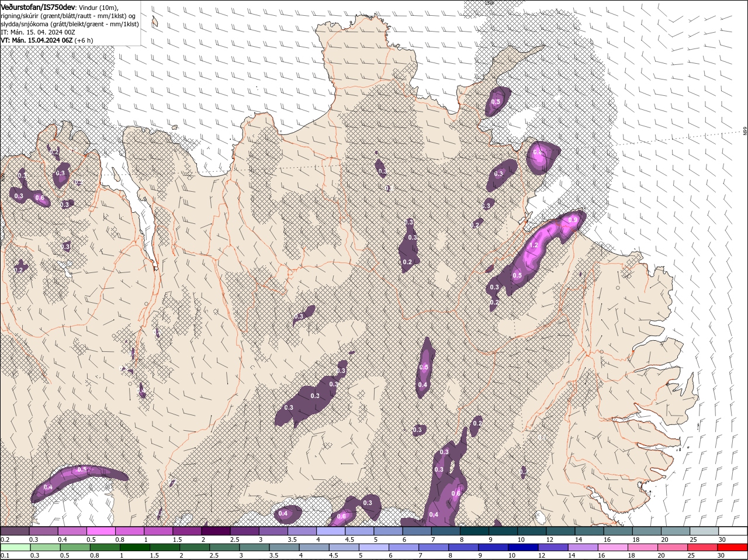Click the 0.2 label in upper legend
The image size is (748, 560).
pos(5,540)
